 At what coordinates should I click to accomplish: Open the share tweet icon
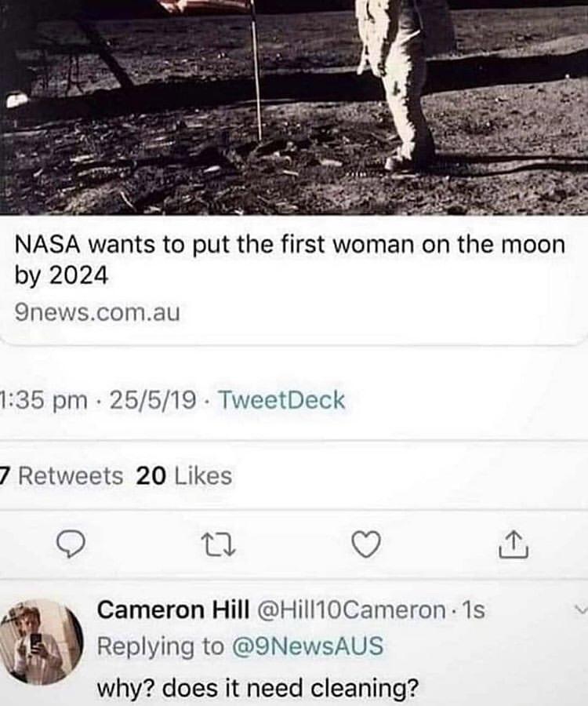point(514,544)
